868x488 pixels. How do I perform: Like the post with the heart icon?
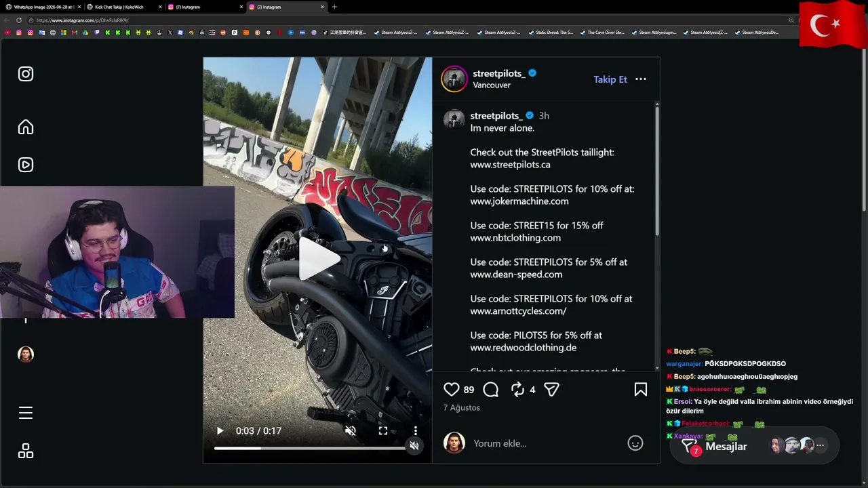tap(452, 389)
